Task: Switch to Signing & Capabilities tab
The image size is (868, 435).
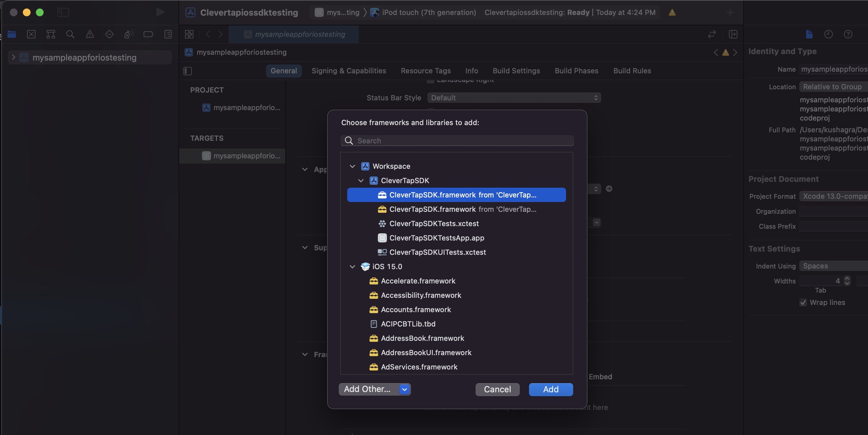Action: coord(349,71)
